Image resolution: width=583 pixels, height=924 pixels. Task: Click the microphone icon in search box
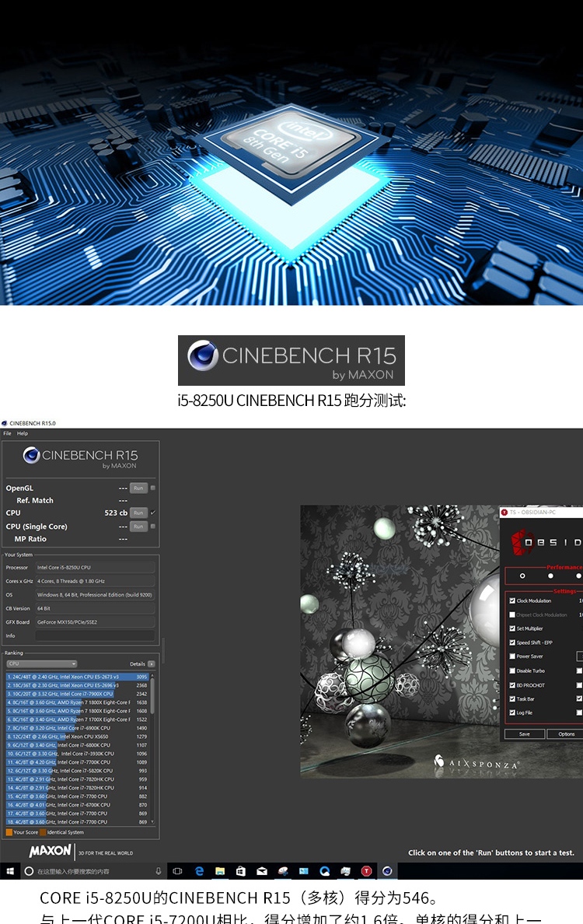158,871
